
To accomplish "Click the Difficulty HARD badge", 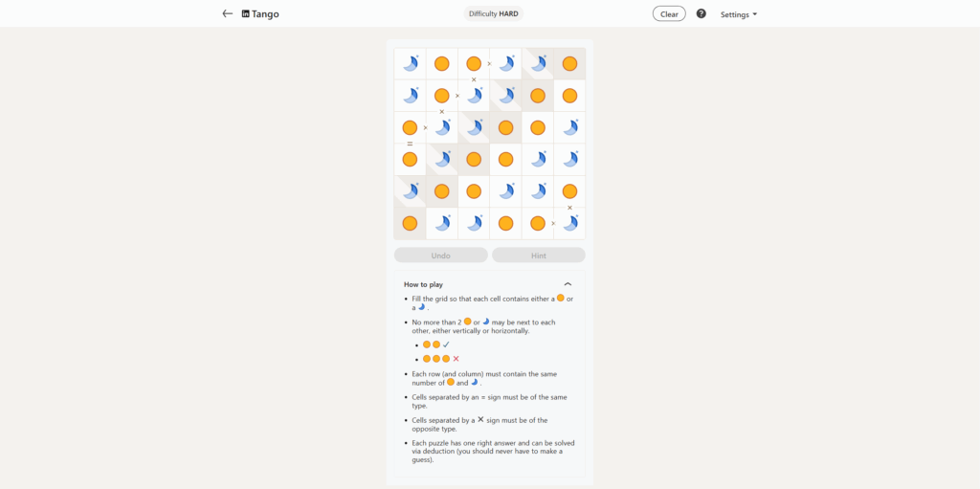I will coord(494,14).
